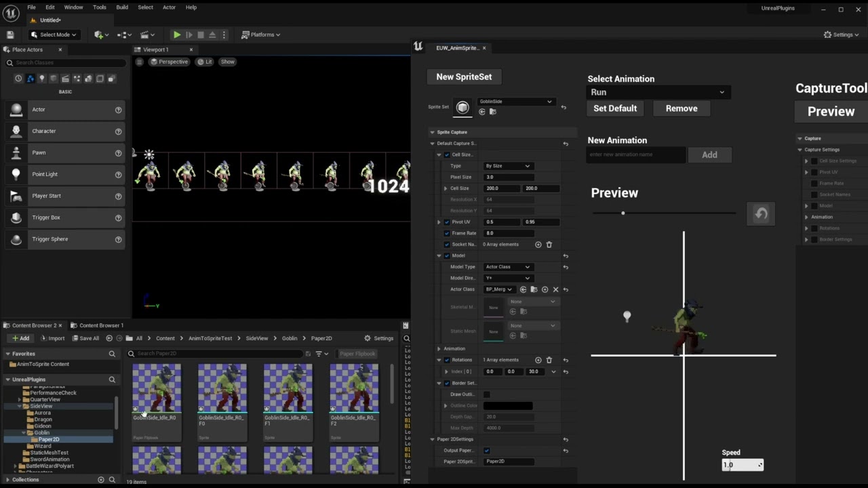Viewport: 868px width, 488px height.
Task: Open the Model Direction Y+ dropdown
Action: click(508, 278)
